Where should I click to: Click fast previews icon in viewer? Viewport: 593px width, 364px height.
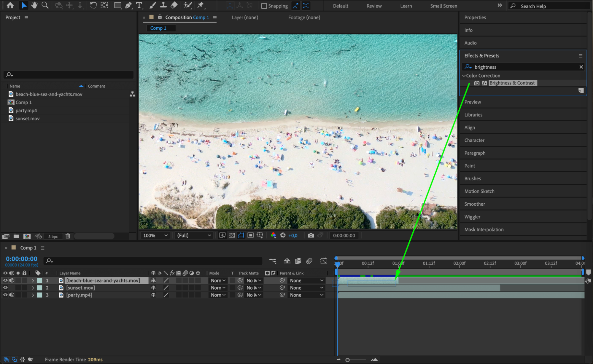pos(222,235)
